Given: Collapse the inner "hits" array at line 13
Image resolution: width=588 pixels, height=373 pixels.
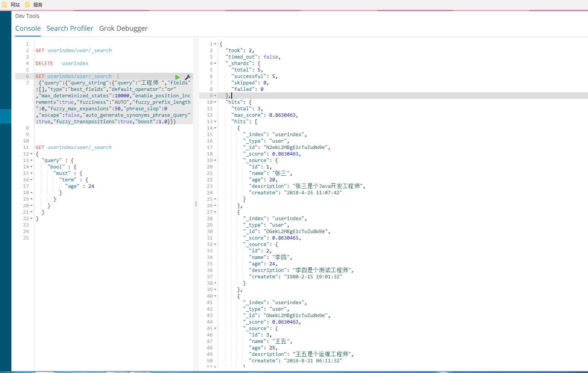Looking at the screenshot, I should coord(215,122).
